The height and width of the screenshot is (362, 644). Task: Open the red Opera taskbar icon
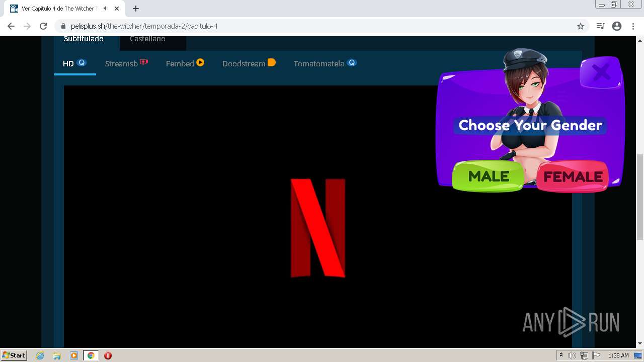point(108,355)
